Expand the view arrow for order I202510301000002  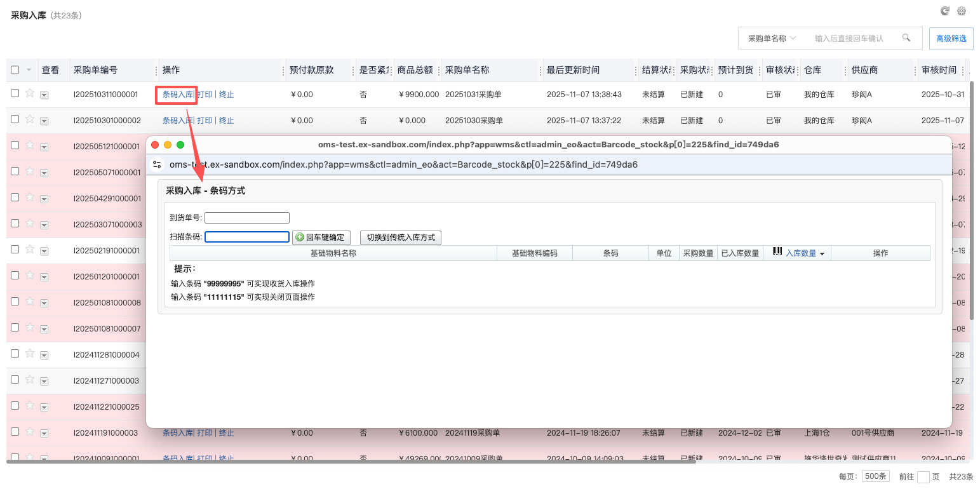[44, 121]
